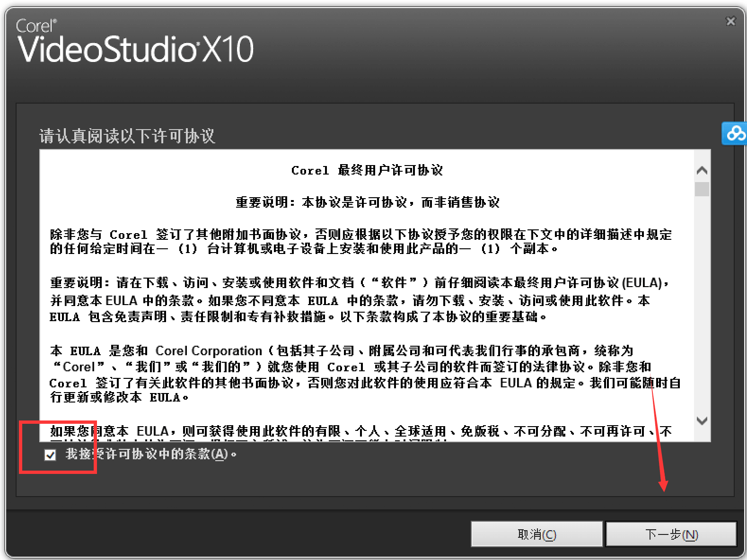Click the paragraph mentioning Corel Corporation
This screenshot has height=560, width=747.
[x=365, y=374]
